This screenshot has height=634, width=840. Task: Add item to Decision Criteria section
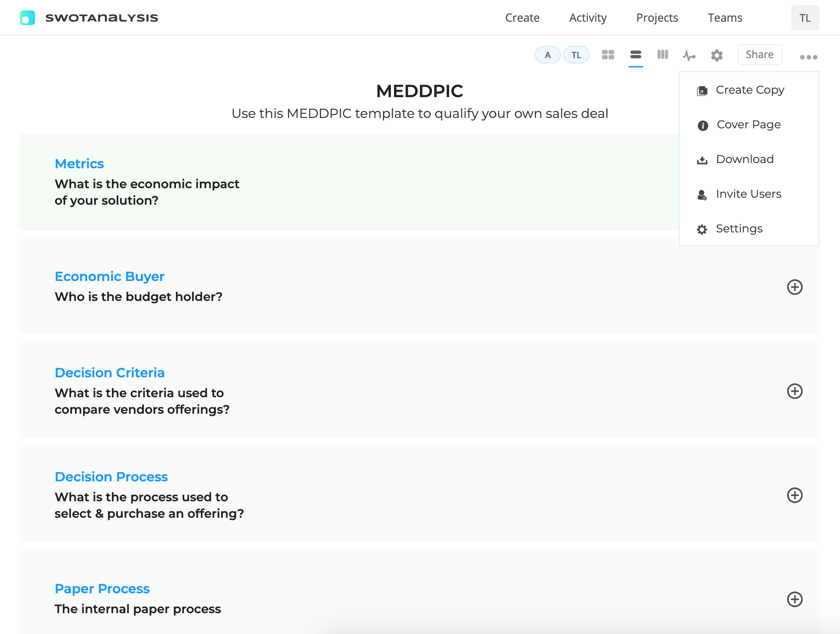coord(794,391)
